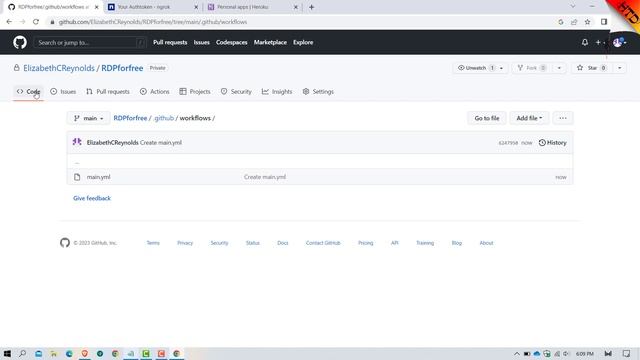
Task: Open the more options ellipsis button
Action: (563, 118)
